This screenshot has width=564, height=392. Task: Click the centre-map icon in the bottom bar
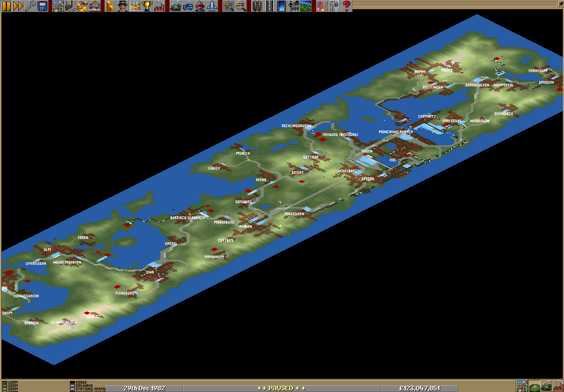coord(522,386)
